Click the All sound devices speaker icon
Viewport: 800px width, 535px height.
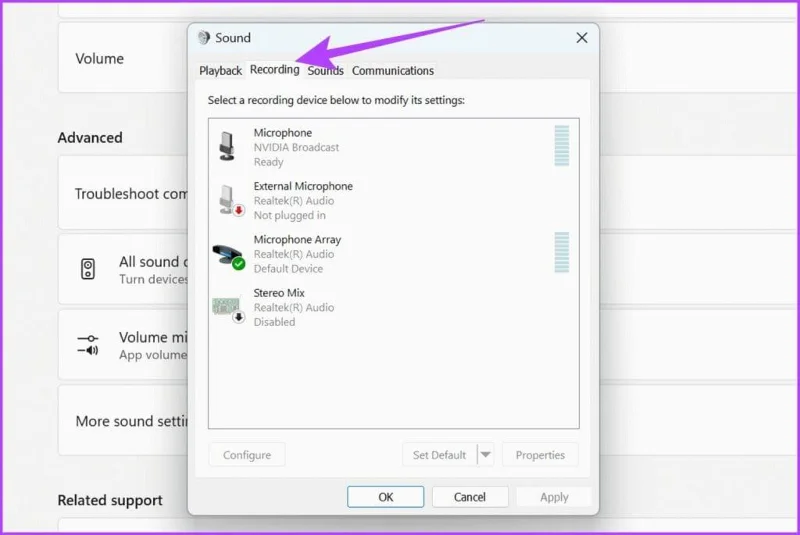coord(88,269)
